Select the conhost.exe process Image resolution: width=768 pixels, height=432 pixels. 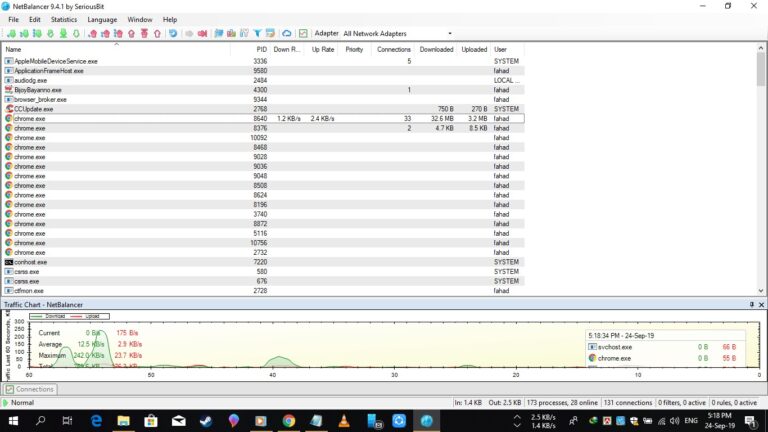point(264,262)
